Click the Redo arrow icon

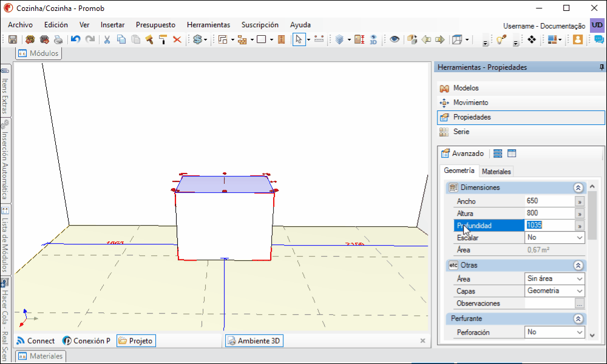[x=90, y=39]
